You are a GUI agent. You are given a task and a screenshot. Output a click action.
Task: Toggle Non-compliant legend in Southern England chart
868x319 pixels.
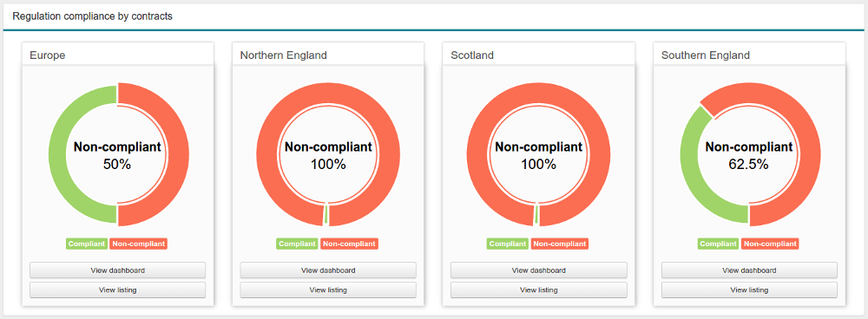pos(771,244)
